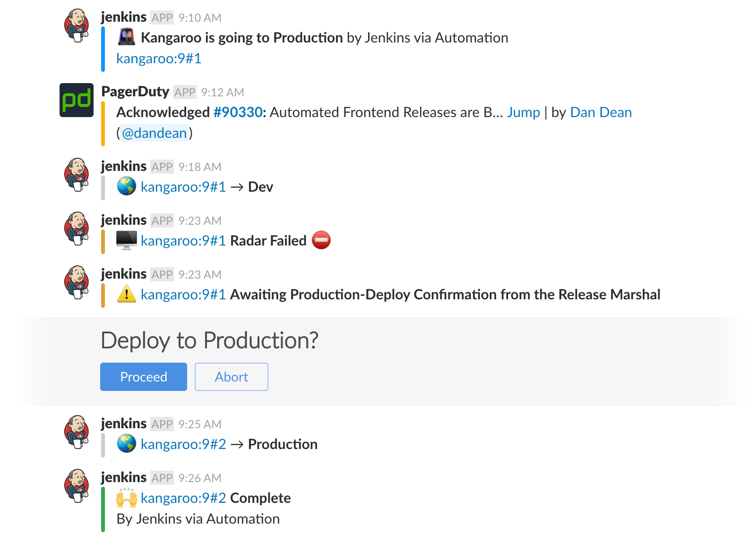
Task: Click the siren emoji before Kangaroo announcement
Action: (x=126, y=37)
